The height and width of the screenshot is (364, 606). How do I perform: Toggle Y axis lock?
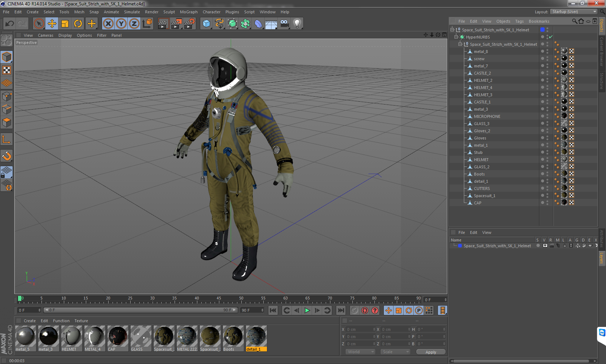click(x=121, y=24)
